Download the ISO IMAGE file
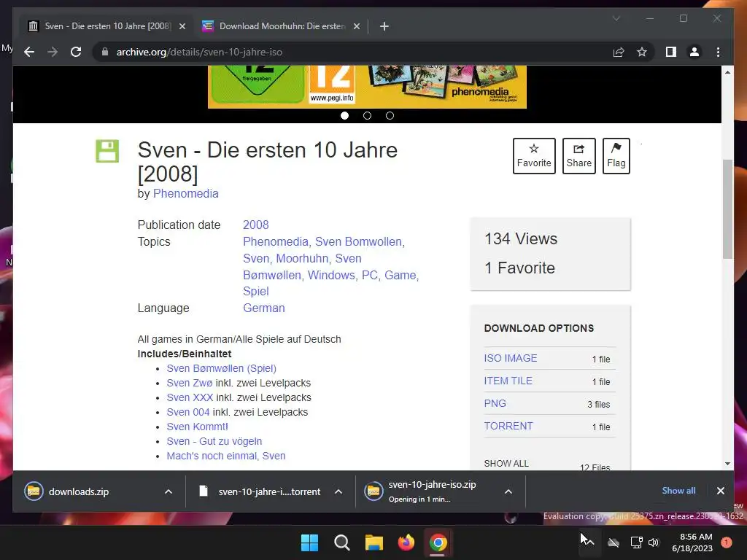The height and width of the screenshot is (560, 747). click(x=511, y=358)
